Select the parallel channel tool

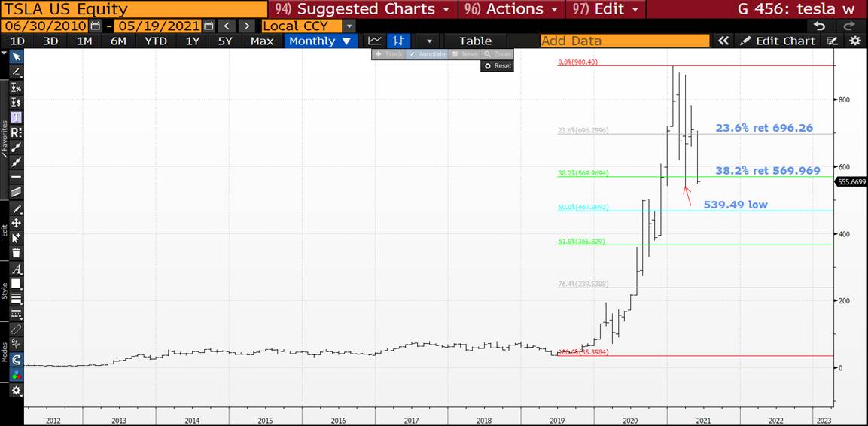tap(16, 192)
